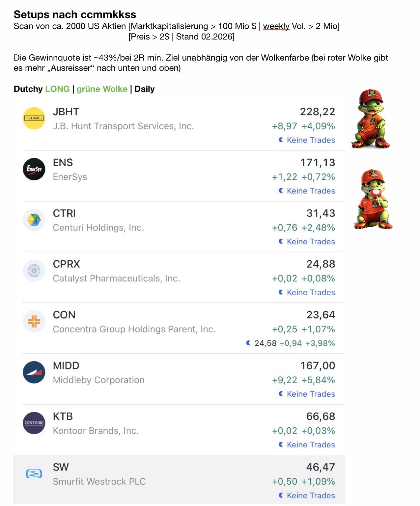Click the moon icon beside JBHT Keine Trades
Screen dimensions: 420x506
click(281, 140)
